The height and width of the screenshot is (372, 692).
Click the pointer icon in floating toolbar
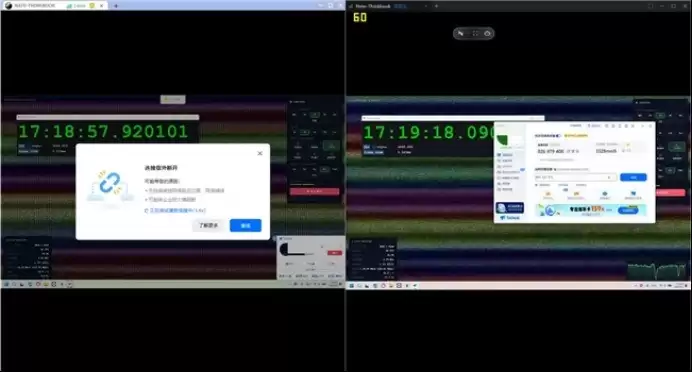(x=460, y=34)
